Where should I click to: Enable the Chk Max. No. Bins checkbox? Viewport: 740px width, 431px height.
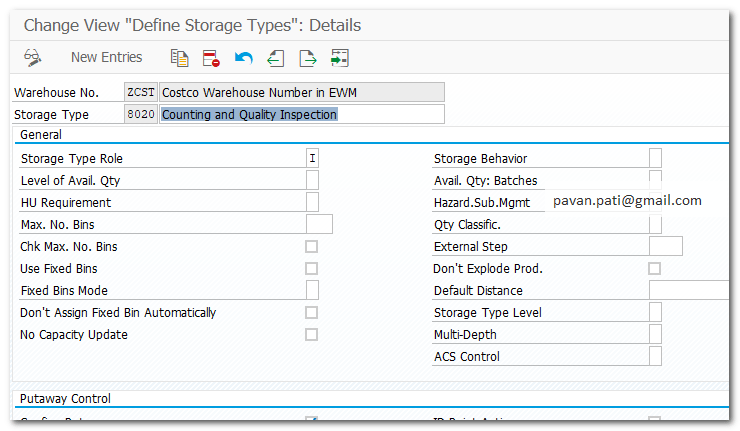point(312,247)
